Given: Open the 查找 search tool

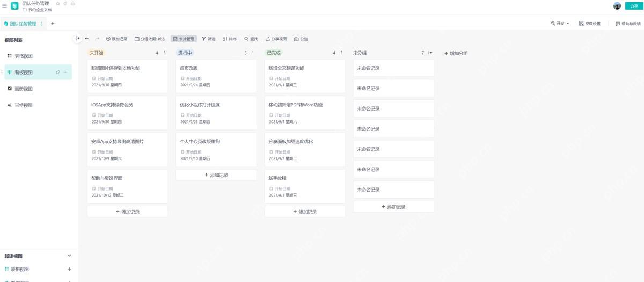Looking at the screenshot, I should [251, 39].
